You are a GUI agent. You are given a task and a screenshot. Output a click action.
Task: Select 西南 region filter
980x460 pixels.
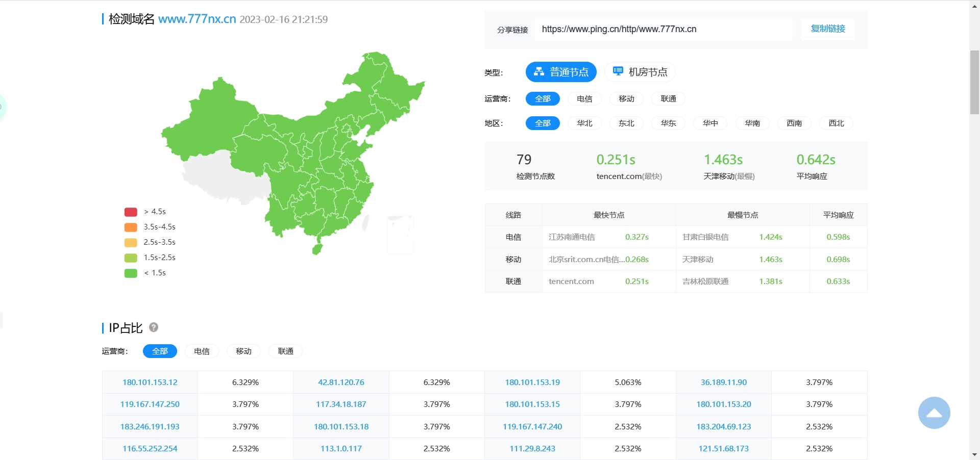click(794, 123)
